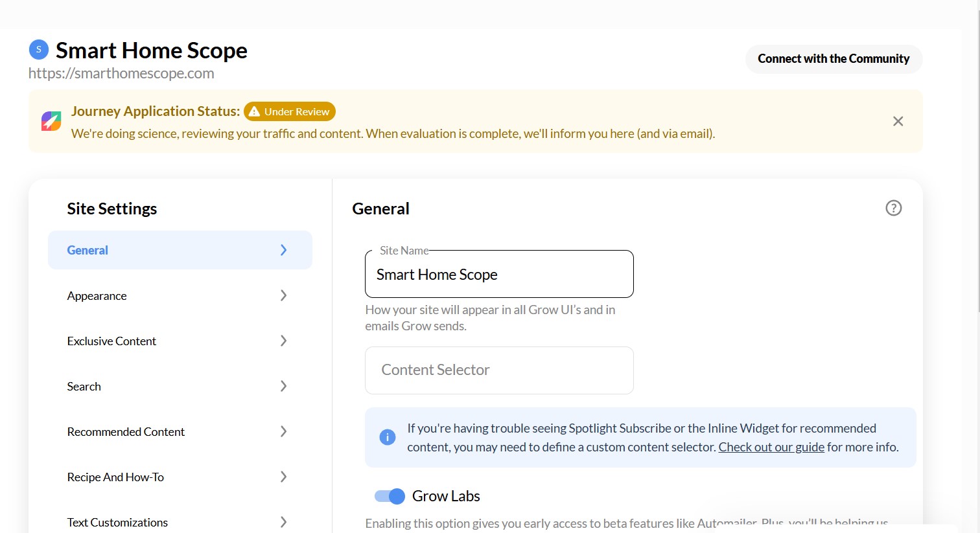Click the blue S site avatar icon
The height and width of the screenshot is (533, 980).
[39, 49]
